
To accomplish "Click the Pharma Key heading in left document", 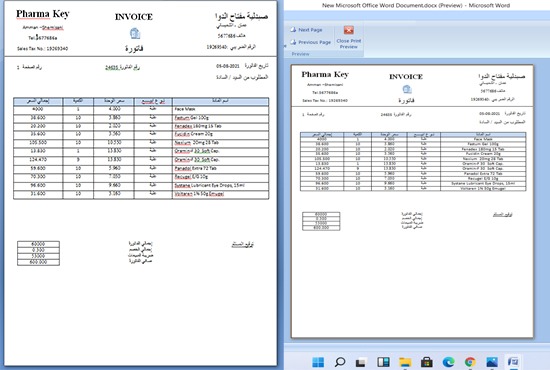I will point(43,14).
